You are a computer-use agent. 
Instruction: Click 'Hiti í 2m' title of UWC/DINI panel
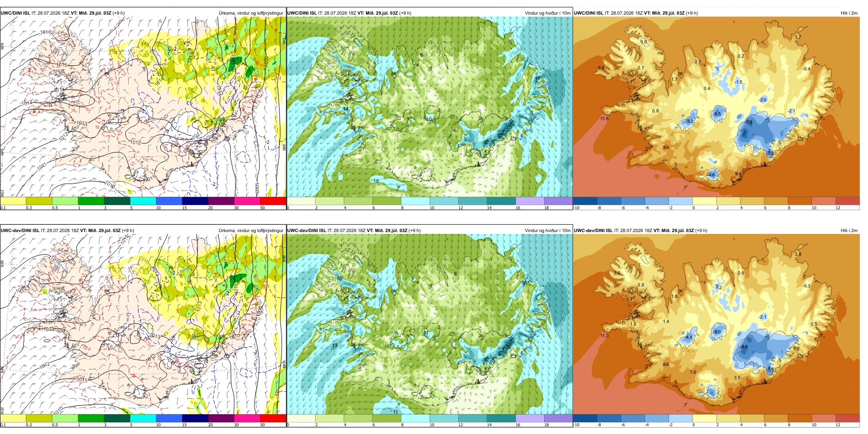coord(849,13)
